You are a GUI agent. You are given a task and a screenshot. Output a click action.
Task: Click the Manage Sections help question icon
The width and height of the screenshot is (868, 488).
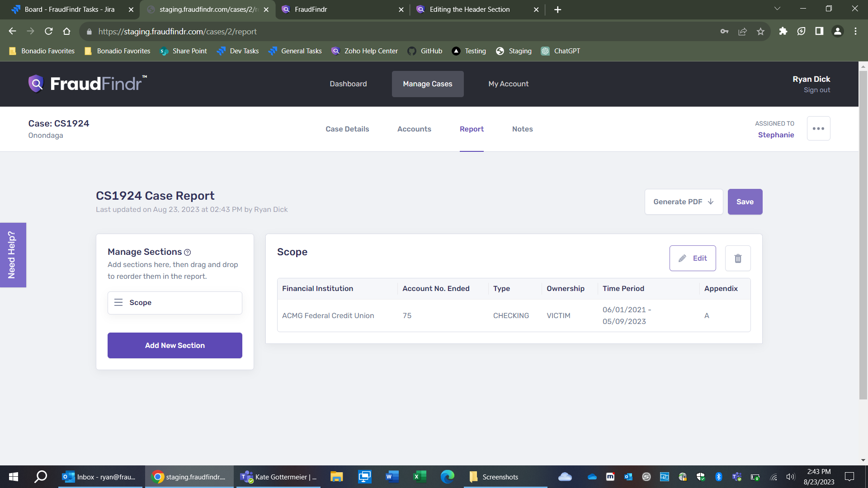pyautogui.click(x=188, y=253)
